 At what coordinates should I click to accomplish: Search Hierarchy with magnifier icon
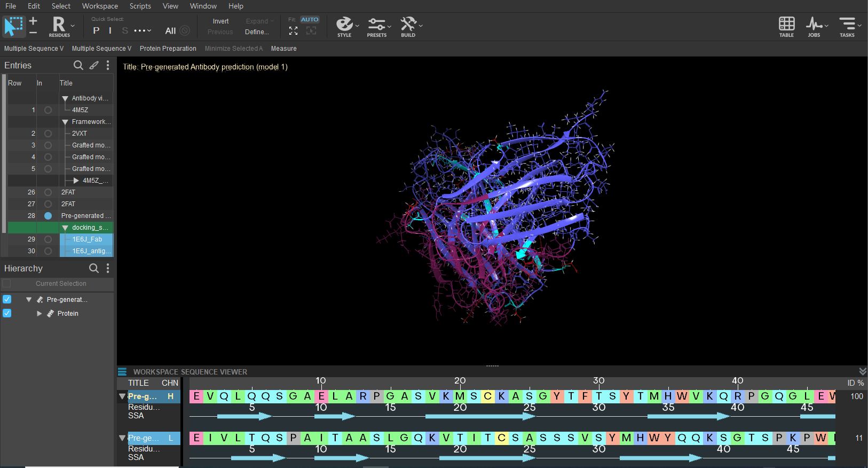tap(94, 268)
